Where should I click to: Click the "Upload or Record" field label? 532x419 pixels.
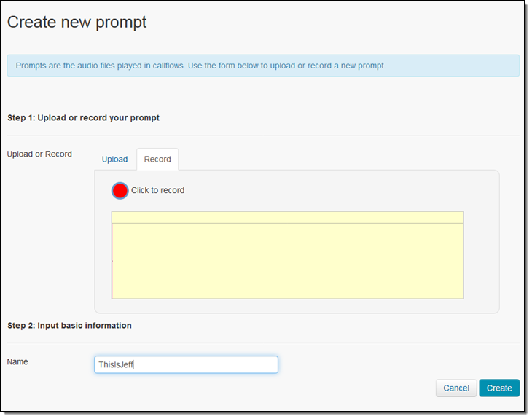click(x=39, y=154)
